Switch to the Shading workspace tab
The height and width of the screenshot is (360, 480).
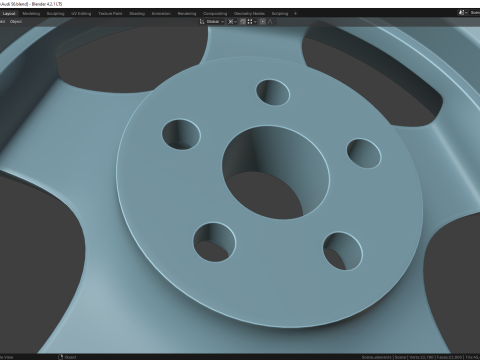pyautogui.click(x=137, y=13)
